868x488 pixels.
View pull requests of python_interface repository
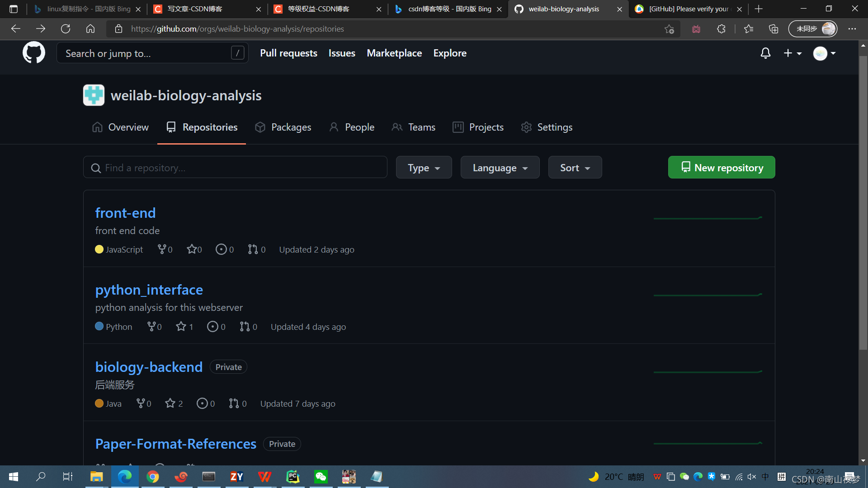click(x=249, y=327)
